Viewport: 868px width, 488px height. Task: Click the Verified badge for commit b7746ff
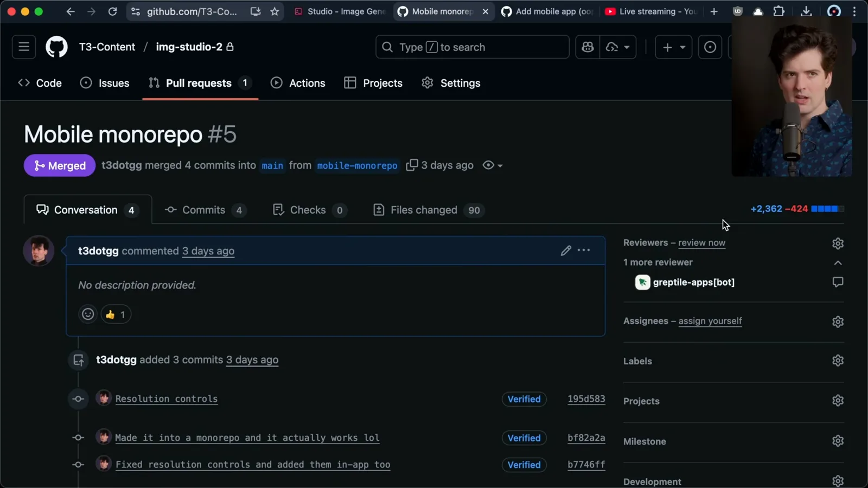524,465
